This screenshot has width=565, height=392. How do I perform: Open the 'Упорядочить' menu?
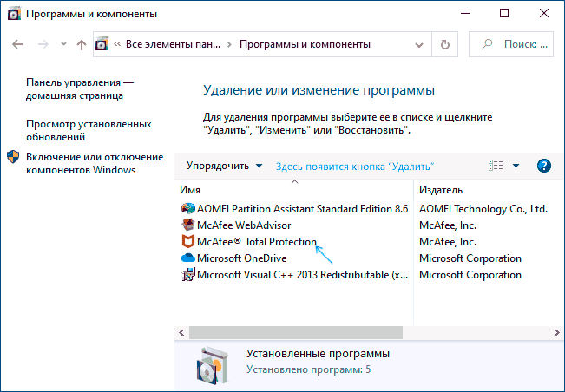pos(224,166)
